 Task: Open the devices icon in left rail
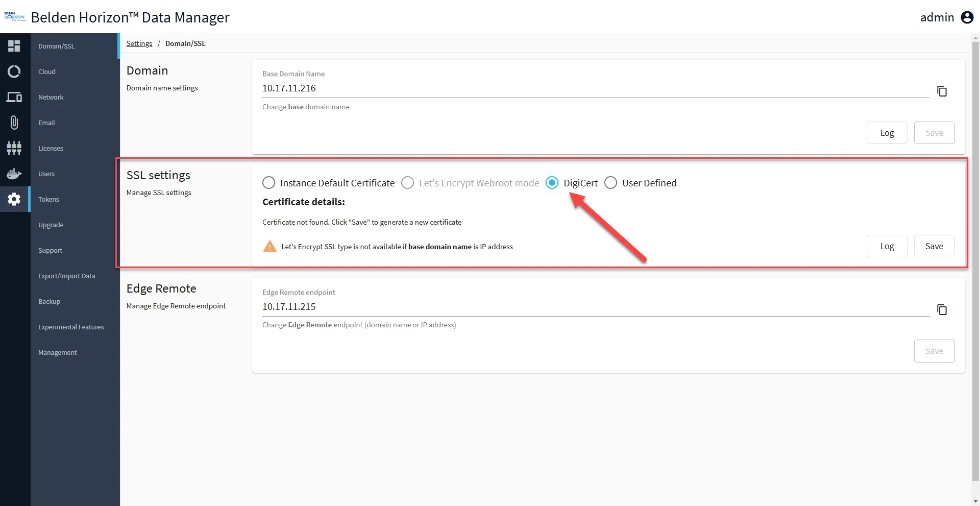(x=14, y=97)
